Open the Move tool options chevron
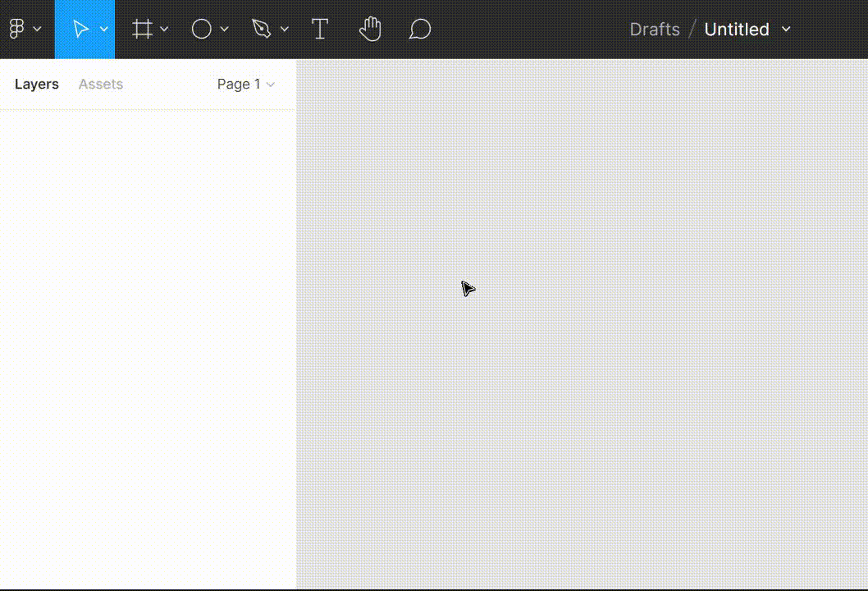The image size is (868, 591). 103,29
